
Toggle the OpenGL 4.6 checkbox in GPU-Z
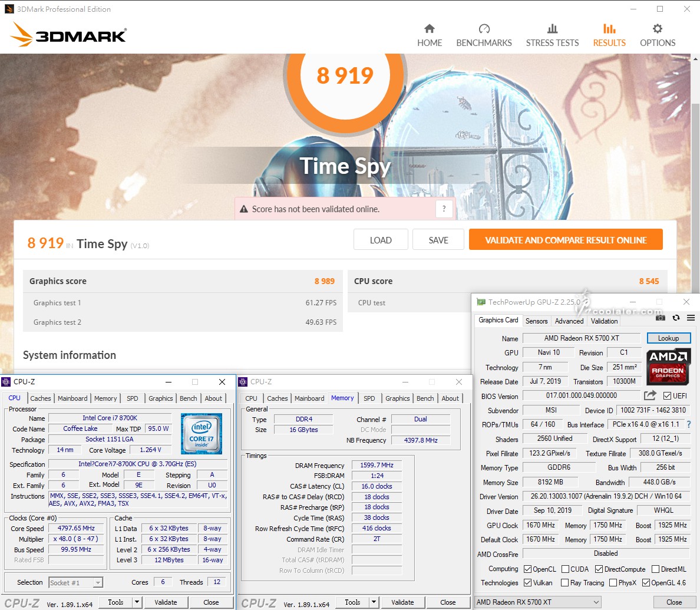point(646,583)
